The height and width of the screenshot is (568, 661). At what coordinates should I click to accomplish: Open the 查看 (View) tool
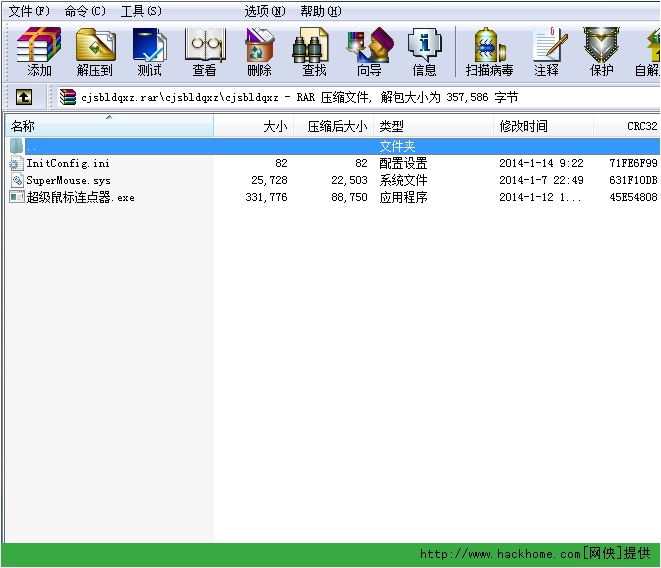click(x=204, y=51)
